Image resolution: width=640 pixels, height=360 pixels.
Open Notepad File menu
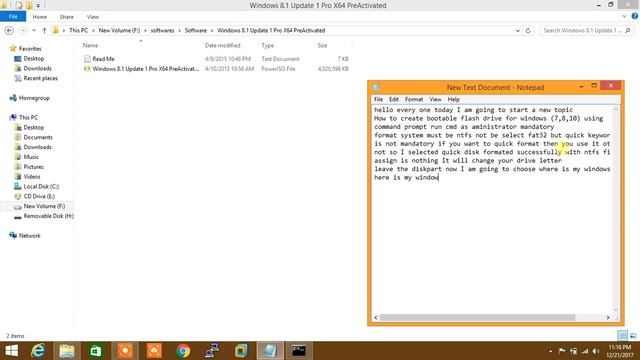tap(378, 99)
